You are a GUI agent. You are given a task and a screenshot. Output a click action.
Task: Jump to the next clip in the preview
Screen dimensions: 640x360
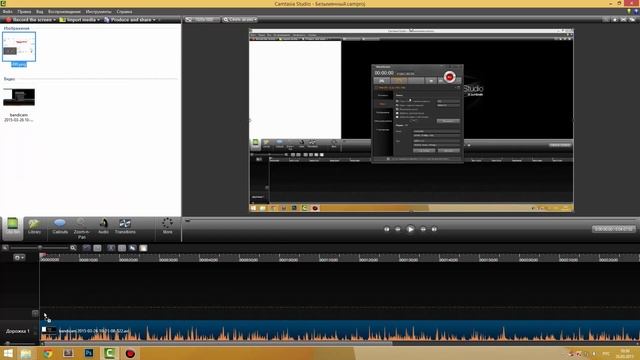tap(434, 229)
